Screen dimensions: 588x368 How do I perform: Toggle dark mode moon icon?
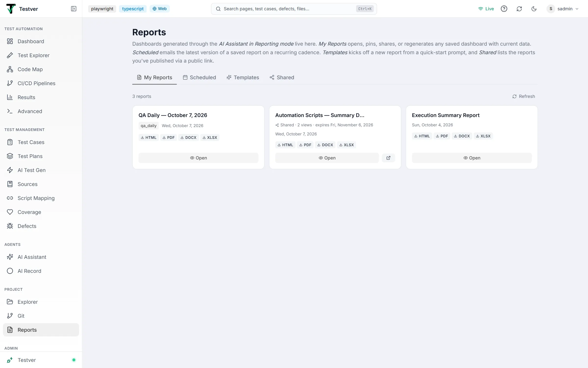click(x=534, y=9)
